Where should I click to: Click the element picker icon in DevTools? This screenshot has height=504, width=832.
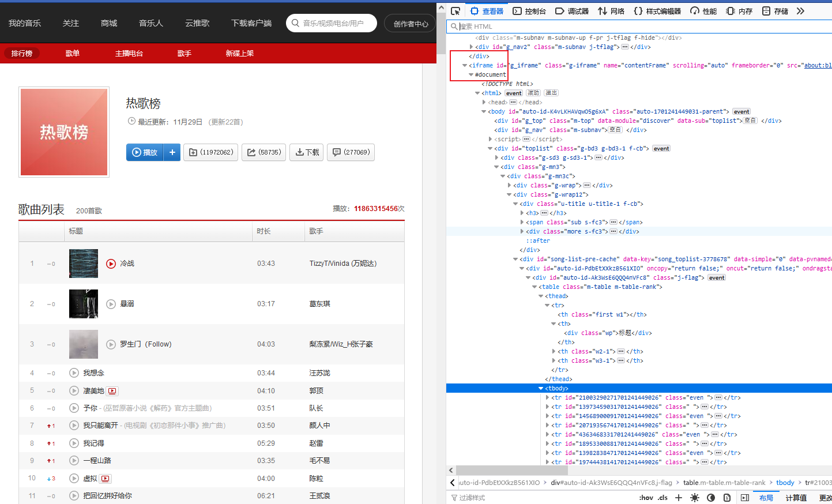point(455,11)
